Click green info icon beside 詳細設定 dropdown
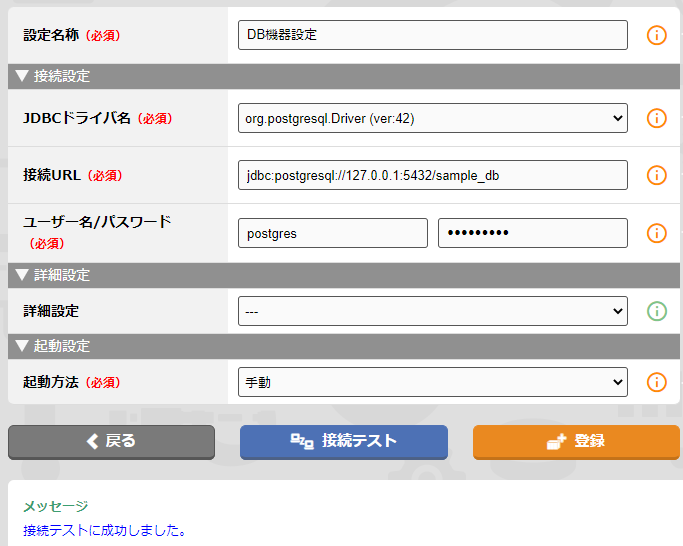The image size is (683, 546). pyautogui.click(x=656, y=311)
